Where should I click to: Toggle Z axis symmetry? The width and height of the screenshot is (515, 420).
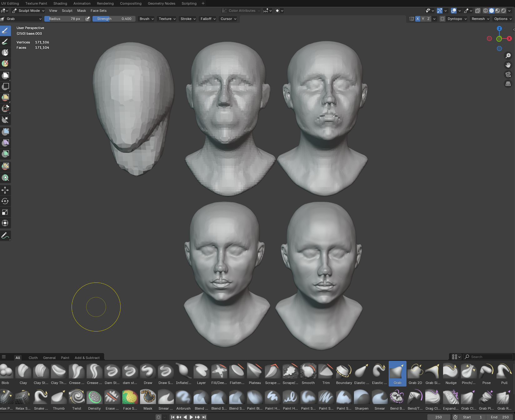(x=428, y=19)
